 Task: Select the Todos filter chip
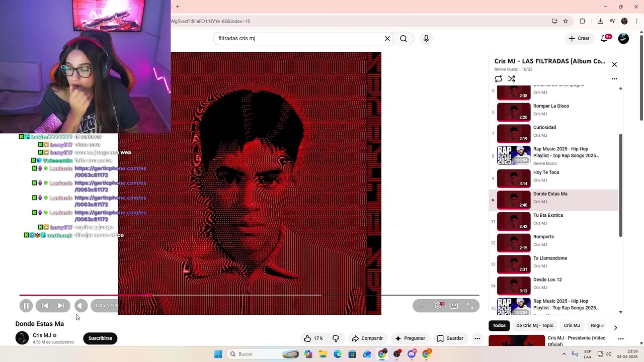[x=499, y=326]
